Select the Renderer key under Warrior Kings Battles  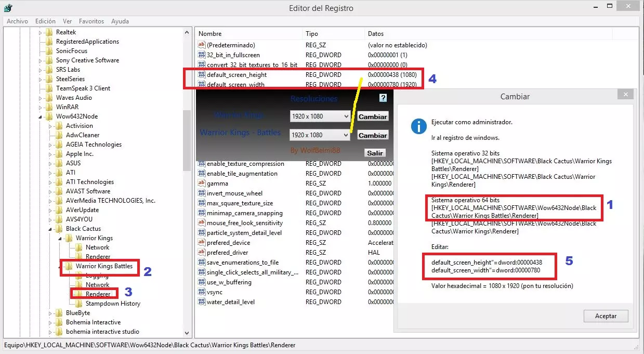pyautogui.click(x=98, y=294)
